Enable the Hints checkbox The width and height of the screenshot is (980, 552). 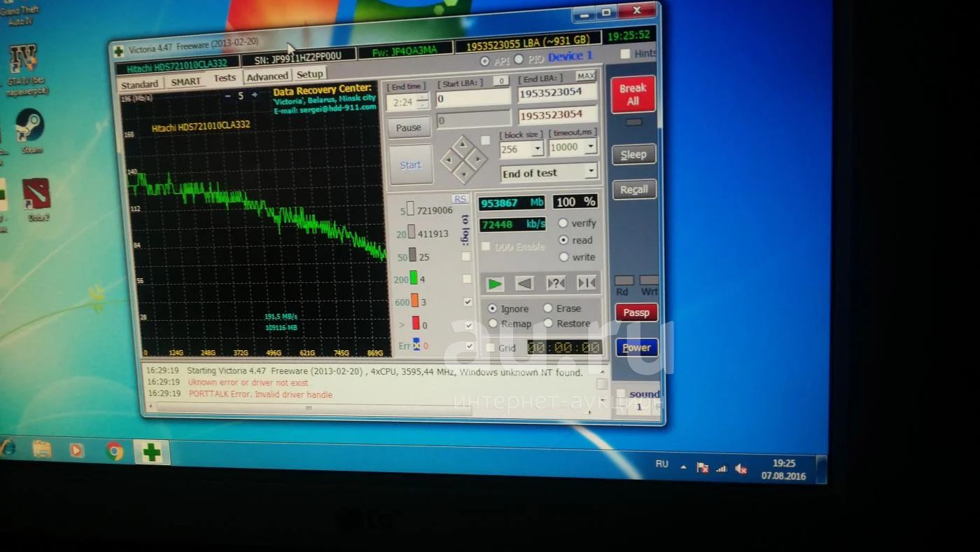point(625,54)
